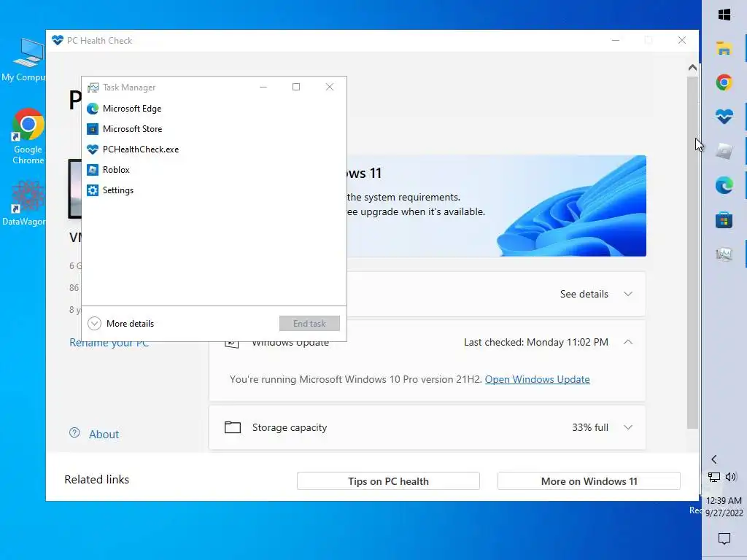Viewport: 747px width, 560px height.
Task: Select PCHealthCheck.exe in Task Manager list
Action: (x=214, y=149)
